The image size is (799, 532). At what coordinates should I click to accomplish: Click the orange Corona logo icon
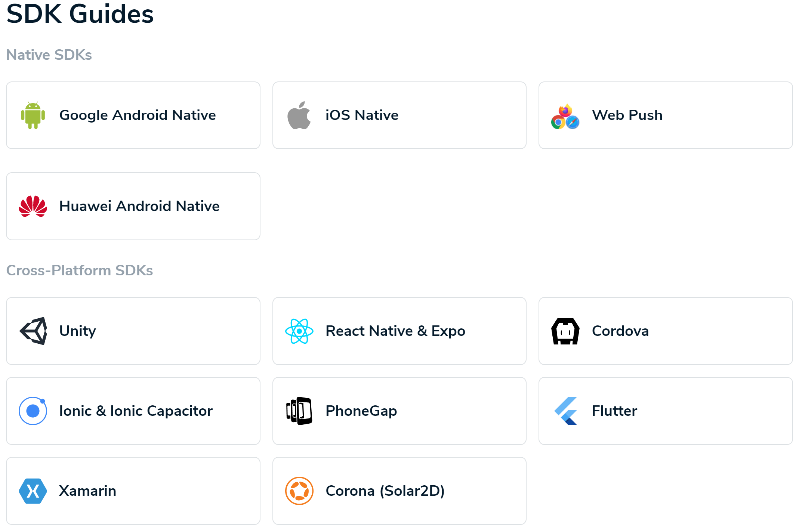click(x=299, y=491)
